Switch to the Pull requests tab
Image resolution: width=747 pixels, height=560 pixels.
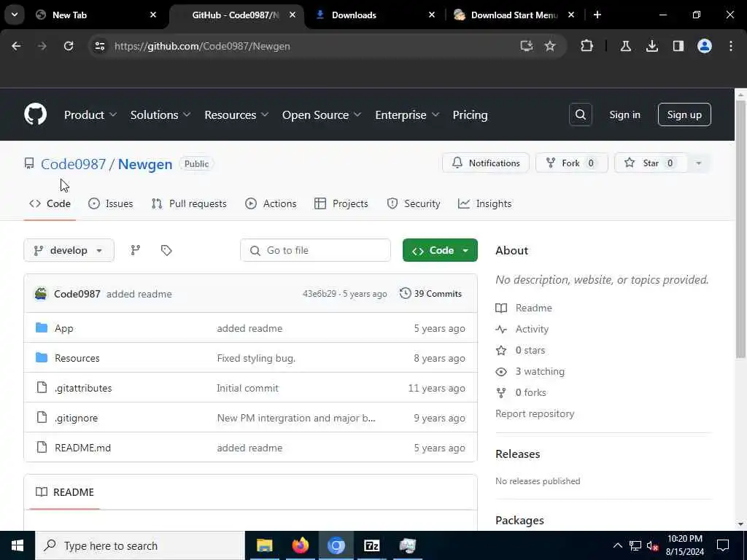click(189, 203)
